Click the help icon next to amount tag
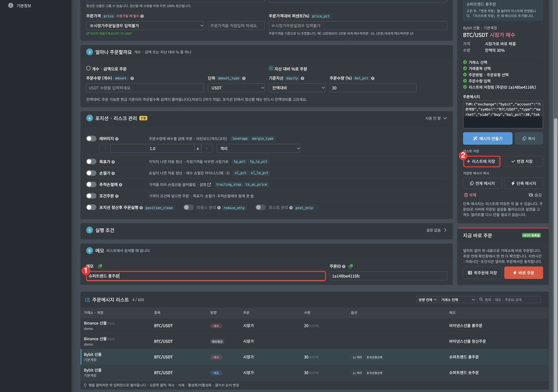The height and width of the screenshot is (392, 558). click(x=132, y=78)
